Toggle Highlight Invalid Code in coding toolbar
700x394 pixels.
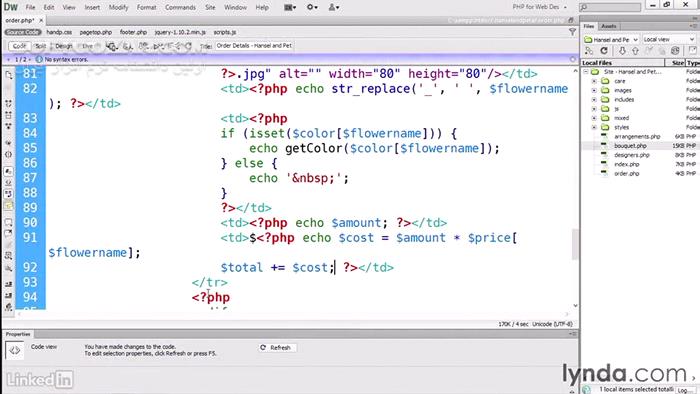pyautogui.click(x=8, y=182)
